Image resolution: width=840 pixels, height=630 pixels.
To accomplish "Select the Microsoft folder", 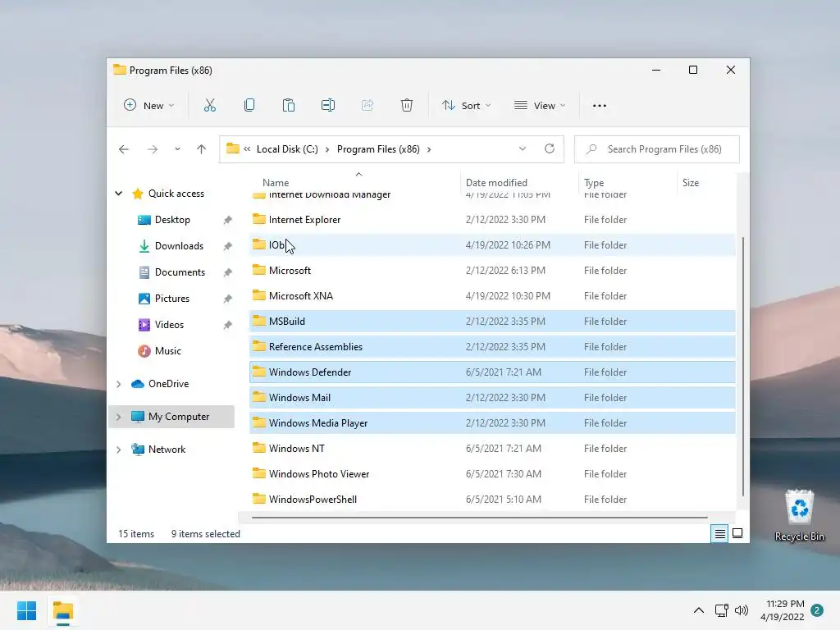I will click(x=492, y=271).
